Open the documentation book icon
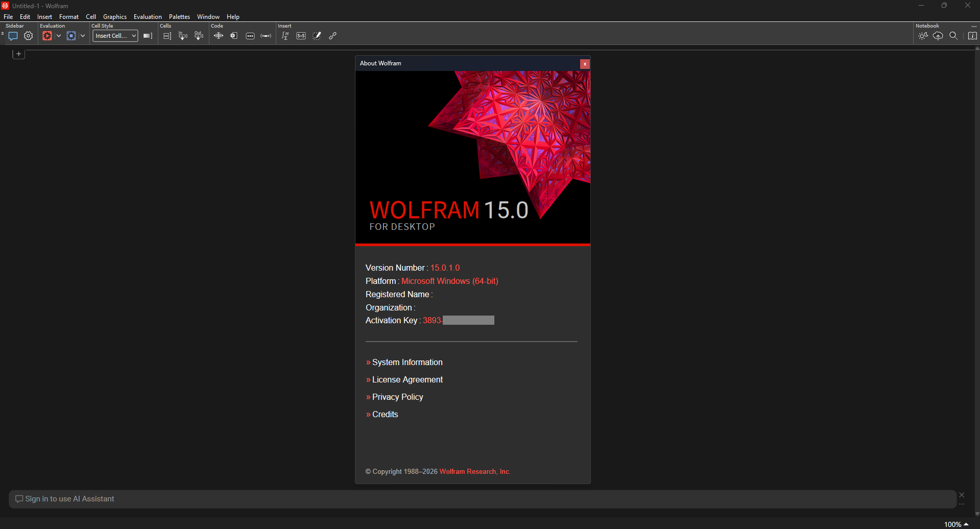 973,36
